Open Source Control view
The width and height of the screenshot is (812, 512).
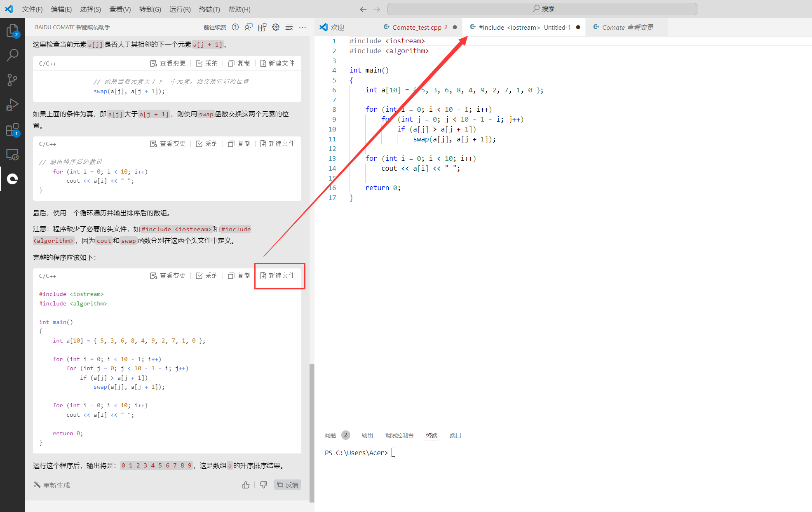[12, 80]
